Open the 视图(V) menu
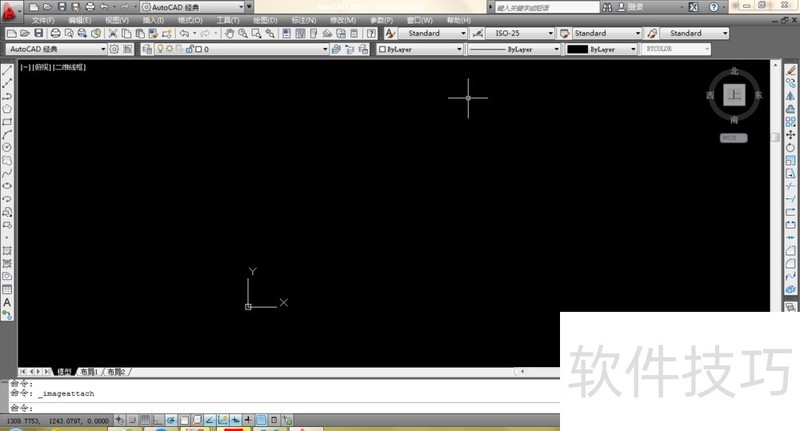 click(117, 20)
